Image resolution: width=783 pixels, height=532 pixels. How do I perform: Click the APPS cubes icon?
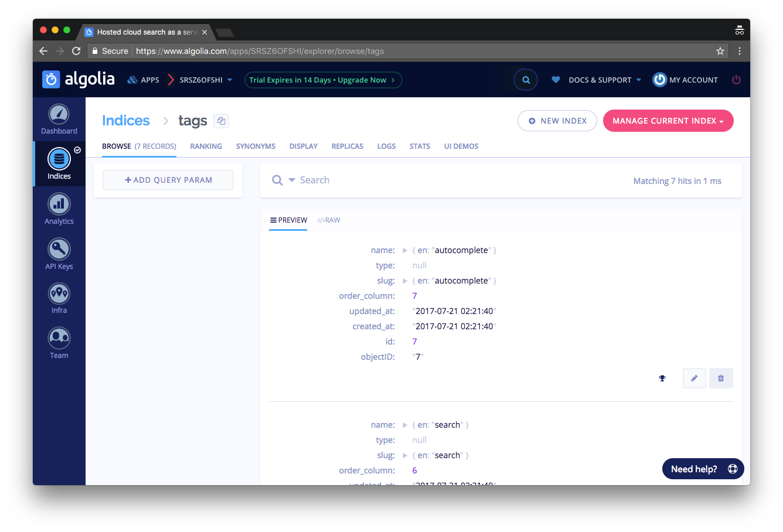pos(132,80)
